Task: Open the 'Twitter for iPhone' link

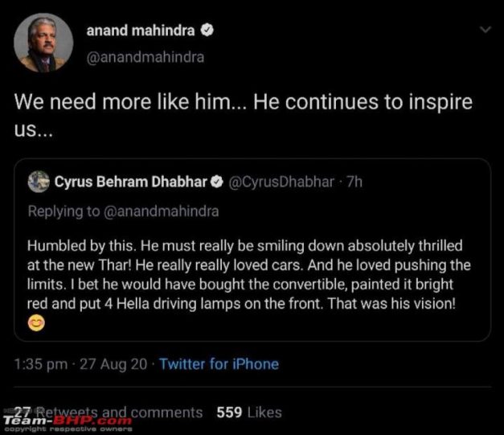Action: tap(219, 363)
